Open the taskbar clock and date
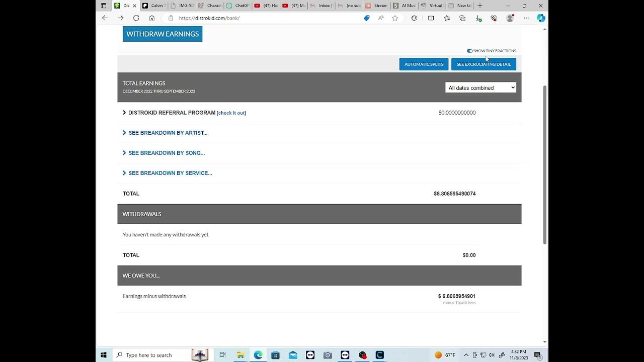Screen dimensions: 644x362 click(519, 355)
